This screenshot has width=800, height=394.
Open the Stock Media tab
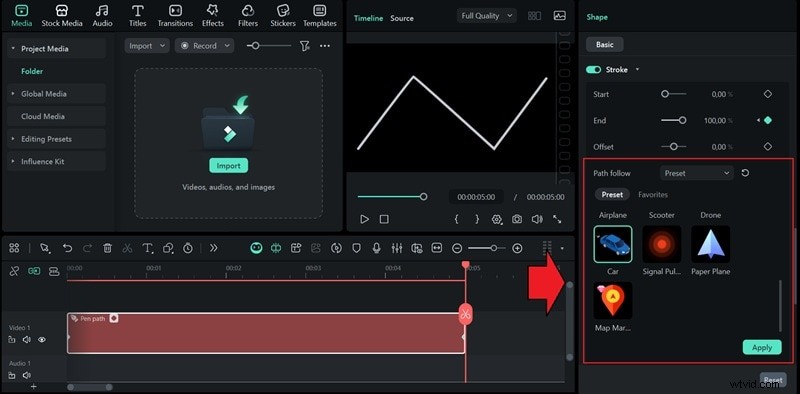point(62,16)
